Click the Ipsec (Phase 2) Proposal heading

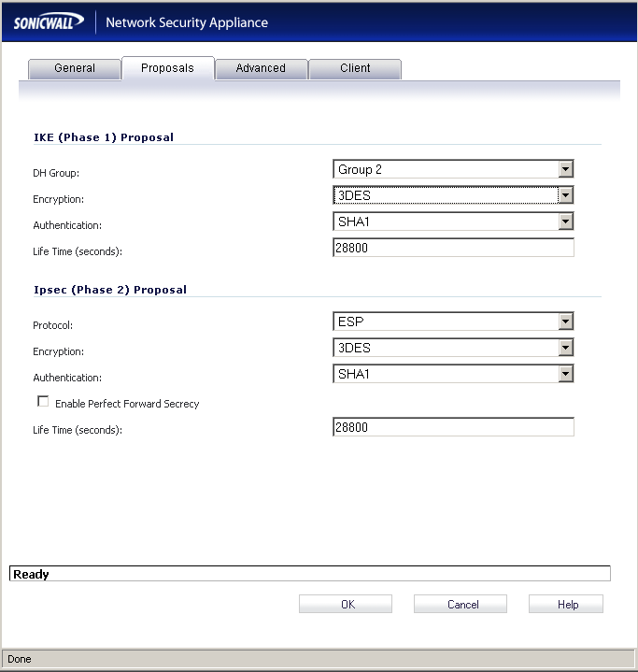(x=110, y=290)
